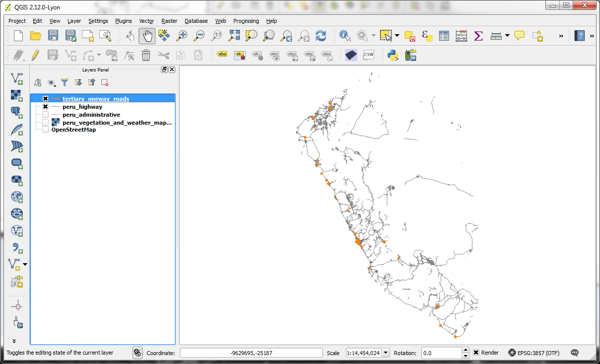Uncheck the peru_highway layer checkbox
The width and height of the screenshot is (600, 364).
click(46, 107)
